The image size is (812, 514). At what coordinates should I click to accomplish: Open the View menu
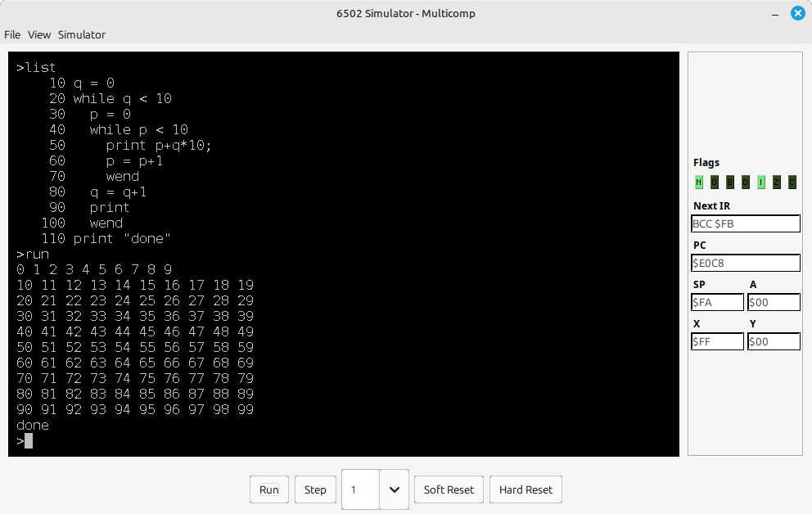39,34
